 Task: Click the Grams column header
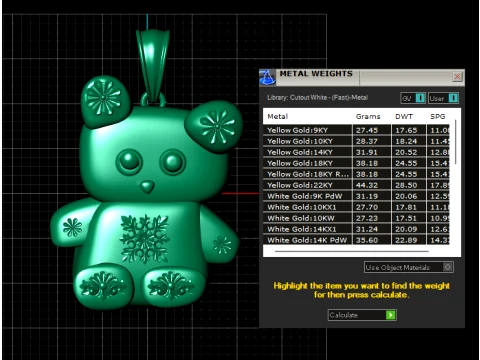point(368,116)
